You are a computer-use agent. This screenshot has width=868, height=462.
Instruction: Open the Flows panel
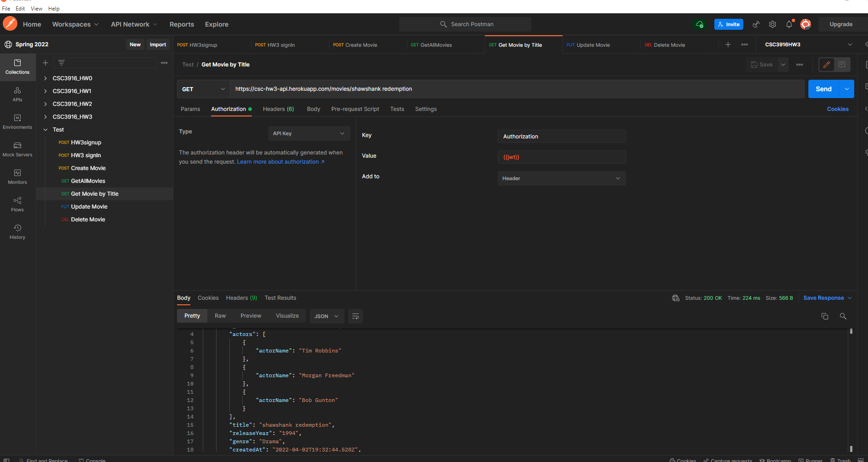click(17, 204)
